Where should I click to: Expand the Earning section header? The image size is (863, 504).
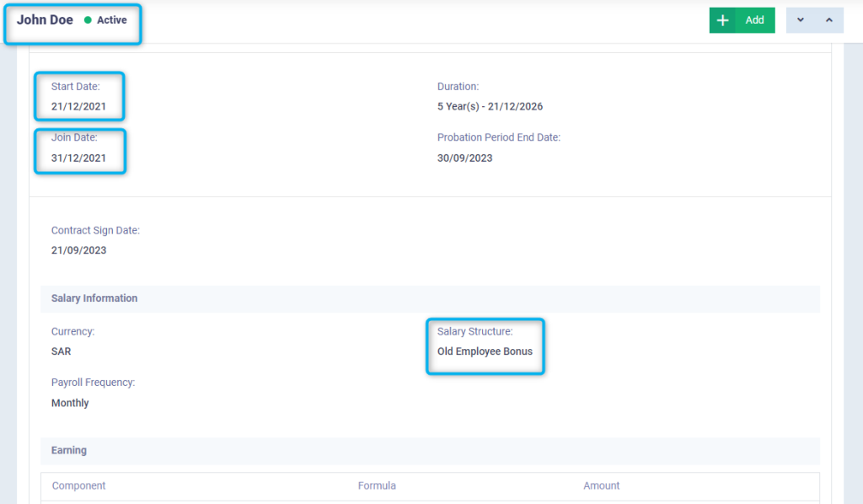[x=68, y=450]
